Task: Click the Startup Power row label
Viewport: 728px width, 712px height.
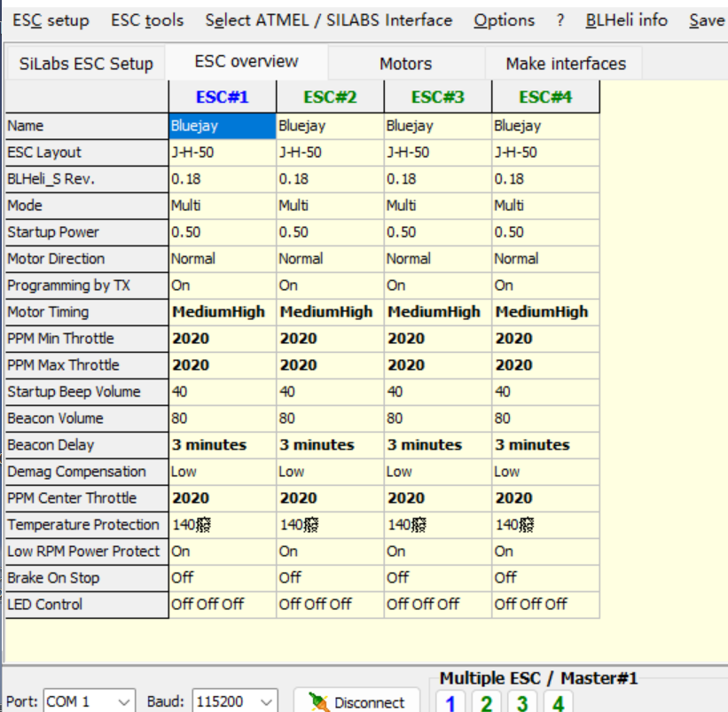Action: click(87, 232)
